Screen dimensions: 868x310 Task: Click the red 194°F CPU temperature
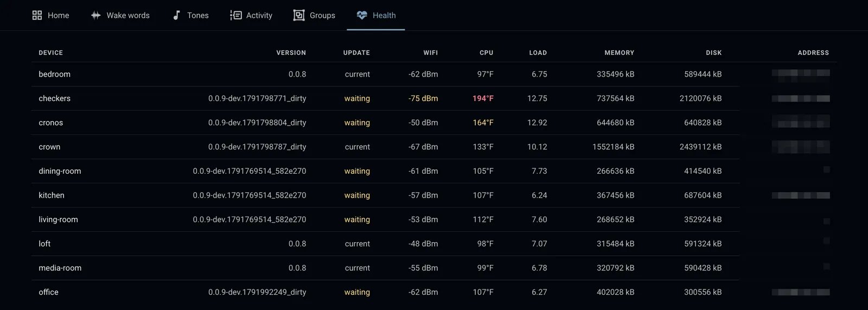483,98
